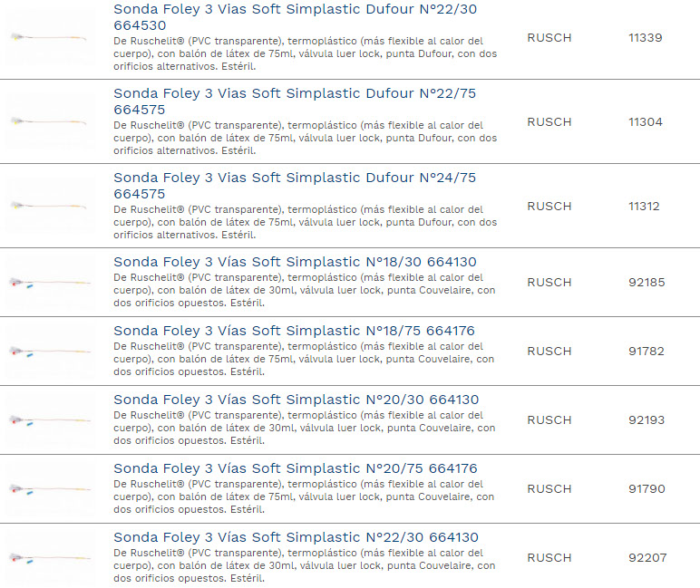Click product code 92207
The image size is (700, 588).
(647, 557)
